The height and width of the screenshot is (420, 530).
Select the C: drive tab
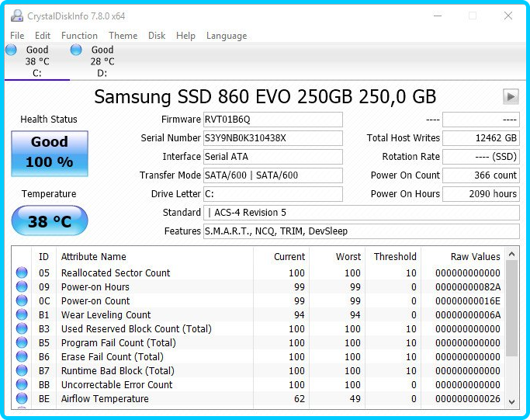[x=37, y=61]
